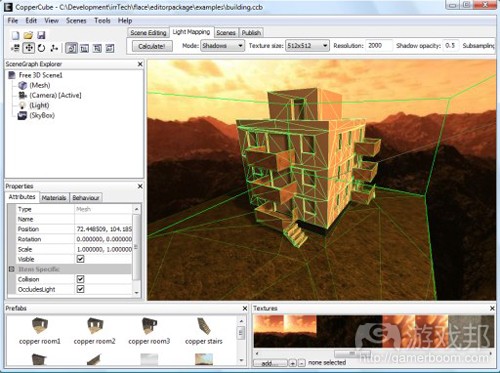Focus the Resolution field showing 2000

379,46
